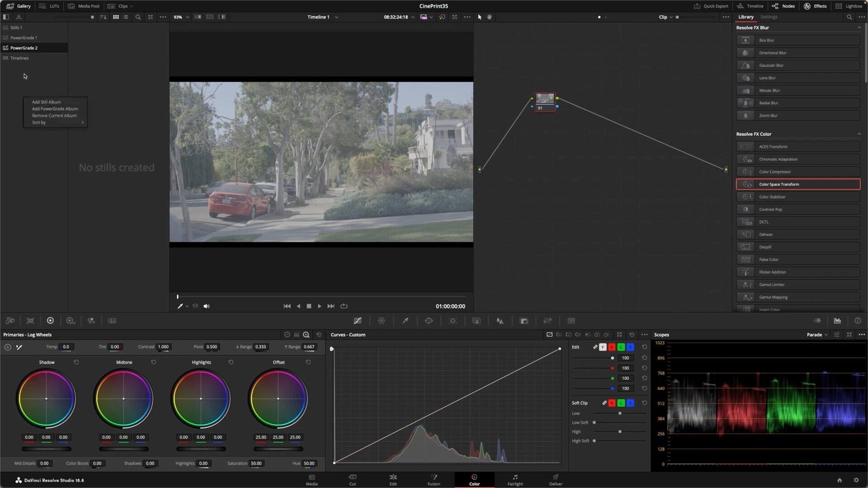Open the Parade scope type dropdown
Image resolution: width=868 pixels, height=488 pixels.
[x=817, y=335]
